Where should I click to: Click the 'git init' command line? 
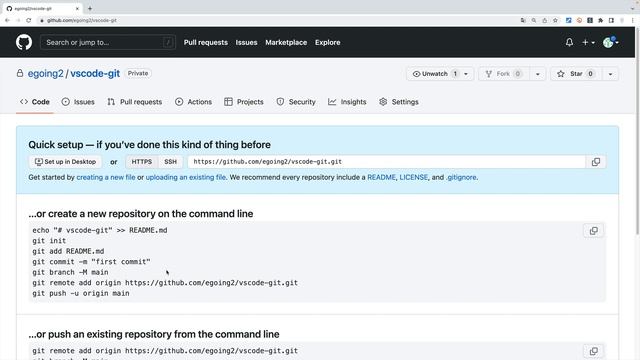pyautogui.click(x=49, y=241)
